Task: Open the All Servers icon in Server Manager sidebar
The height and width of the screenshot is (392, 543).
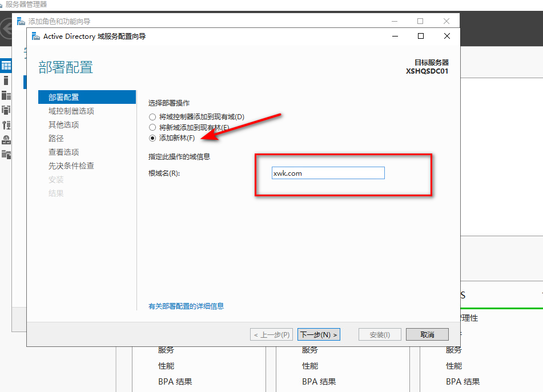Action: 6,95
